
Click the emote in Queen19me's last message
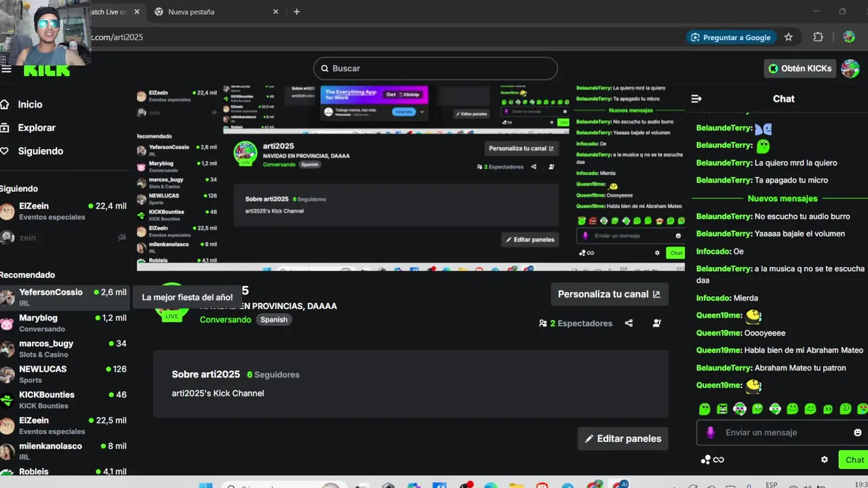pos(753,385)
